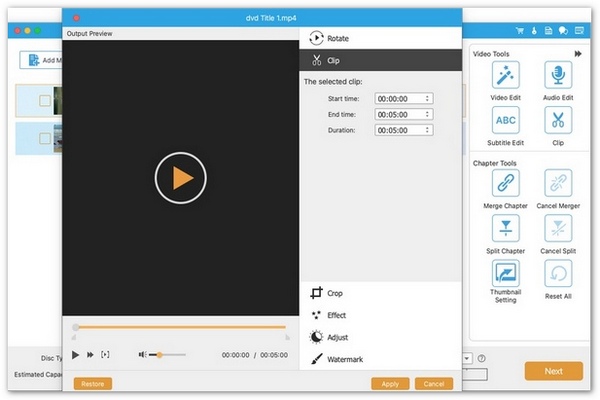Check the second video item checkbox
The image size is (600, 400).
tap(45, 138)
